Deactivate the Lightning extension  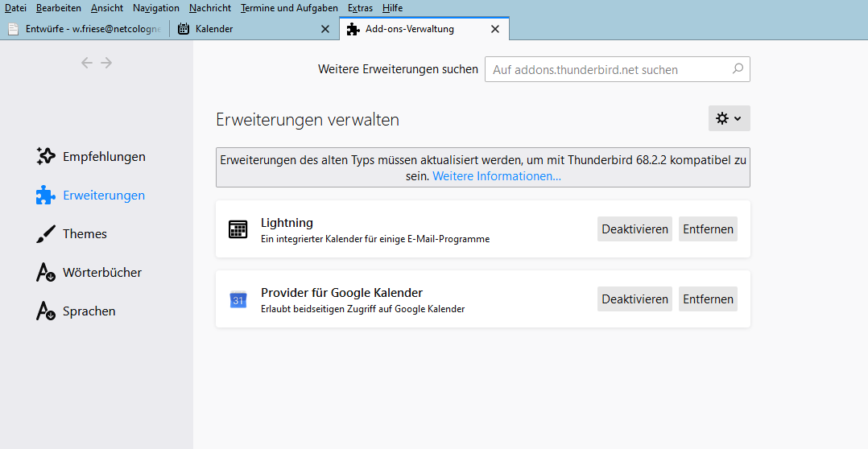pyautogui.click(x=634, y=229)
